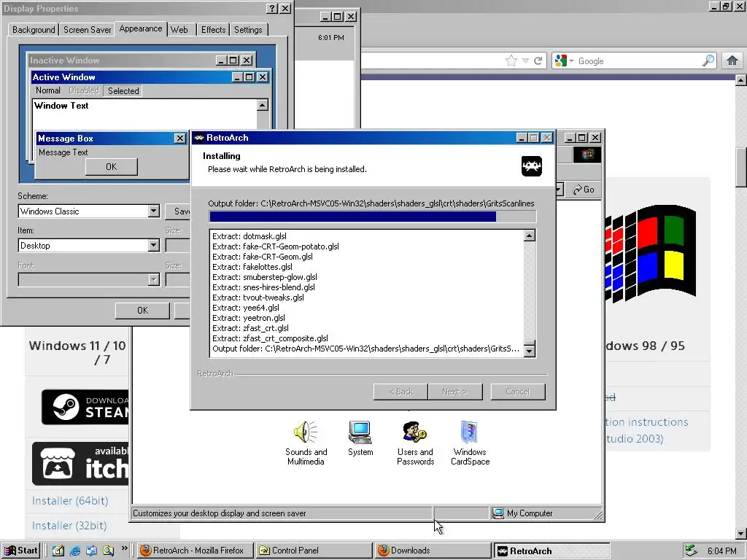Open Users and Passwords icon
The width and height of the screenshot is (747, 560).
[x=415, y=432]
